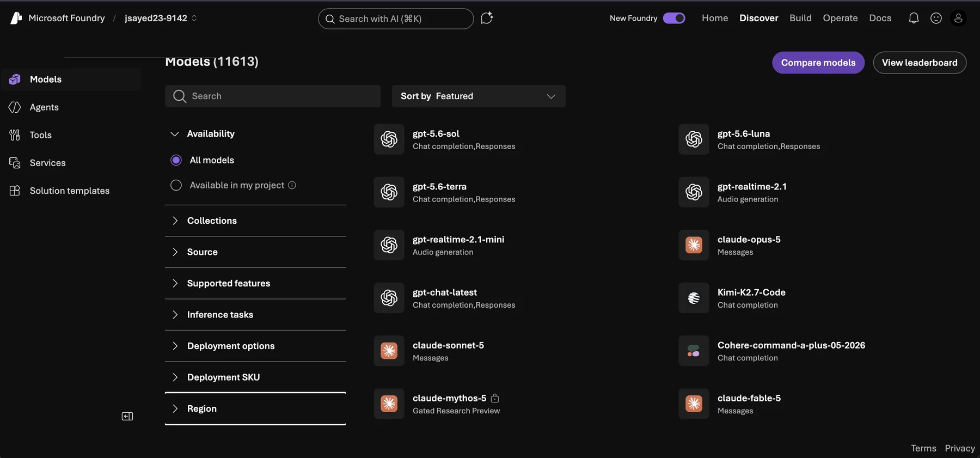
Task: Click the claude-fable-5 model name
Action: click(x=749, y=398)
